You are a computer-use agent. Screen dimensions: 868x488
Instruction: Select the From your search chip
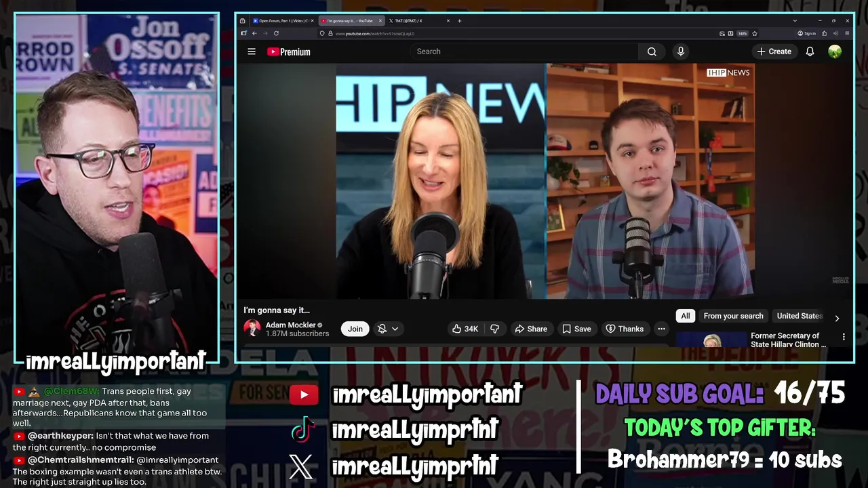point(733,316)
